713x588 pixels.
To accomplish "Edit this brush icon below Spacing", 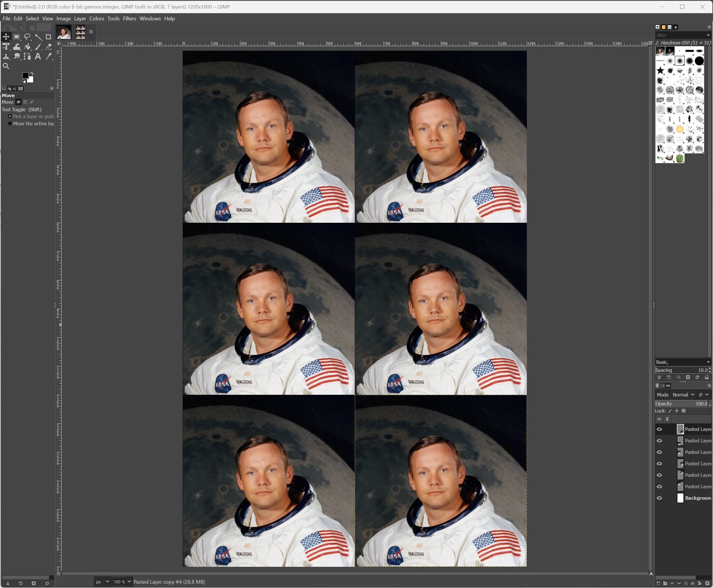I will (x=659, y=377).
